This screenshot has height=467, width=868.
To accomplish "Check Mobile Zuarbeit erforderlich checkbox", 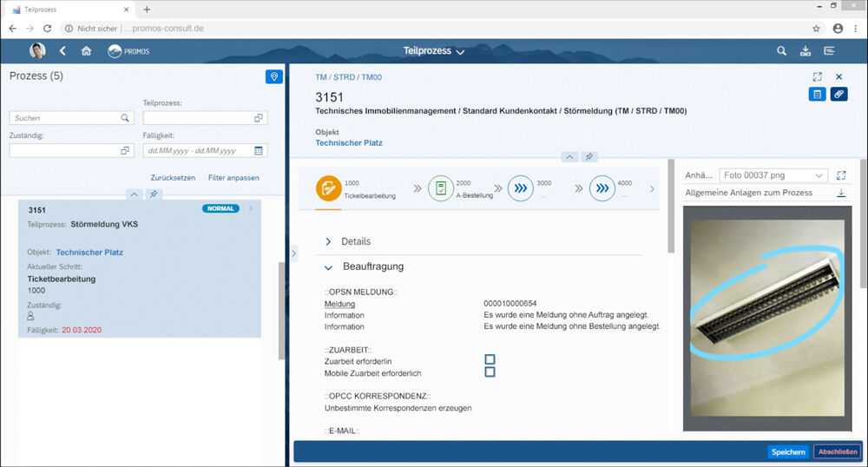I will pos(490,372).
